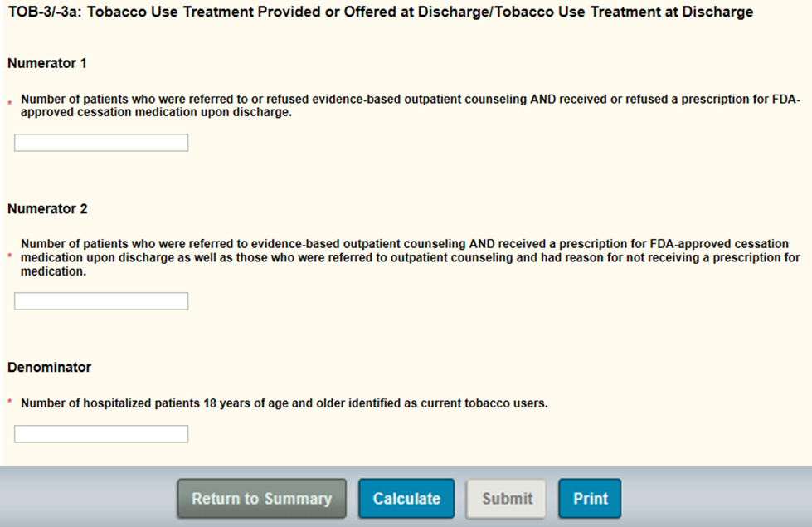
Task: Click the gray footer bar left of Return to Summary
Action: point(83,499)
